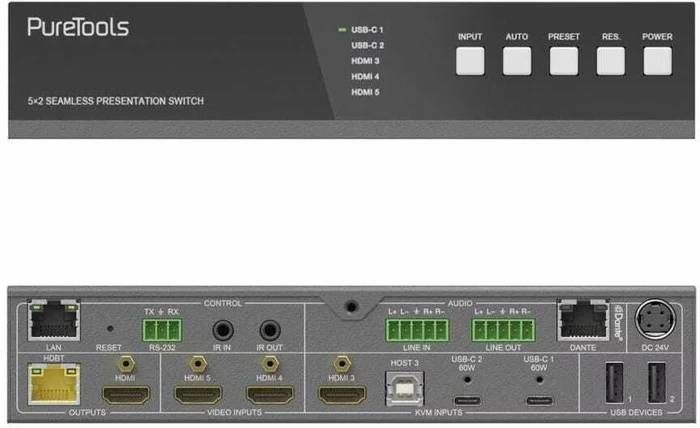This screenshot has width=700, height=428.
Task: Select the USB-C 1 input indicator
Action: [367, 30]
